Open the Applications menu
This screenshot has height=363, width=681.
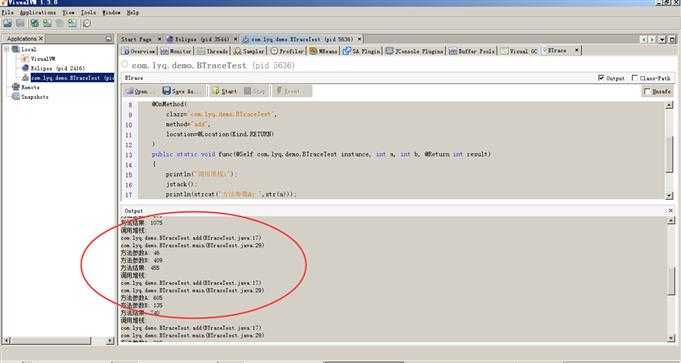(38, 13)
